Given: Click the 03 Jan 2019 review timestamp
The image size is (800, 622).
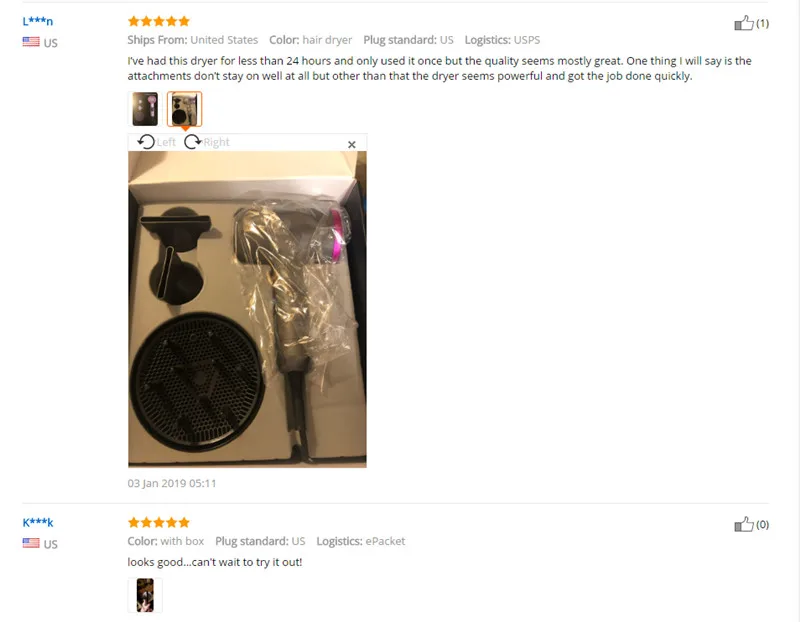Looking at the screenshot, I should tap(172, 483).
